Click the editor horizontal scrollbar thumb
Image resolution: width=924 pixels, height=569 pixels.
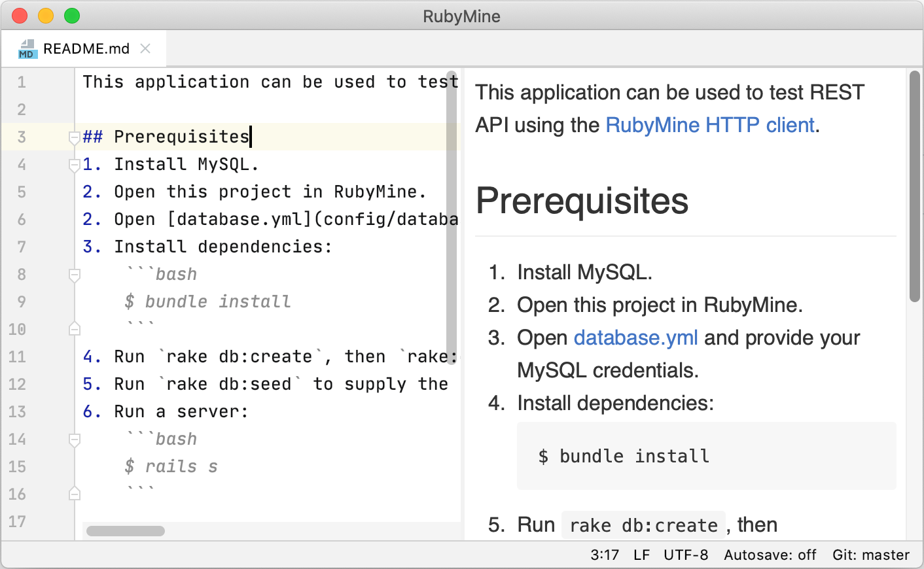pyautogui.click(x=126, y=531)
